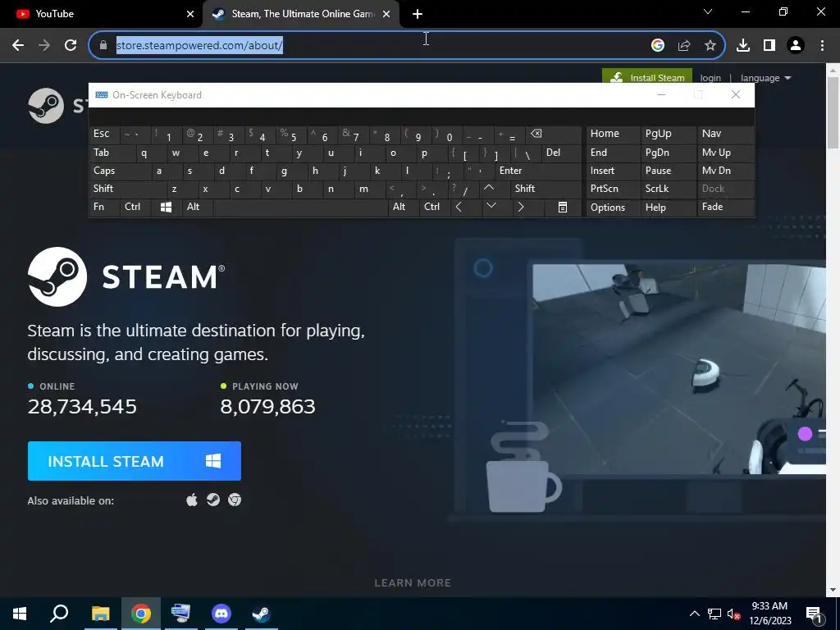
Task: Click the Apple macOS download icon
Action: (x=192, y=500)
